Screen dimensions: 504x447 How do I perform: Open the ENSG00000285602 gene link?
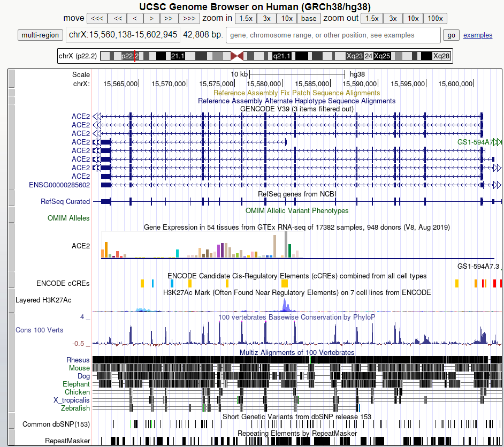pyautogui.click(x=59, y=185)
